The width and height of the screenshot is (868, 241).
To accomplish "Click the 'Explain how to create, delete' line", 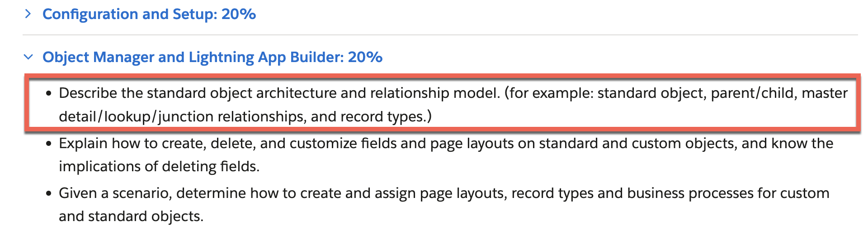I will tap(446, 143).
